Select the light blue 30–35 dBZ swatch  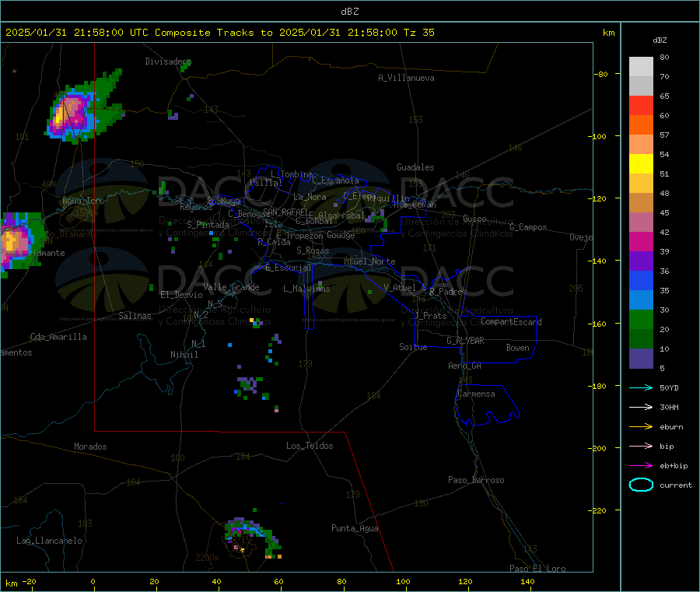click(x=641, y=300)
